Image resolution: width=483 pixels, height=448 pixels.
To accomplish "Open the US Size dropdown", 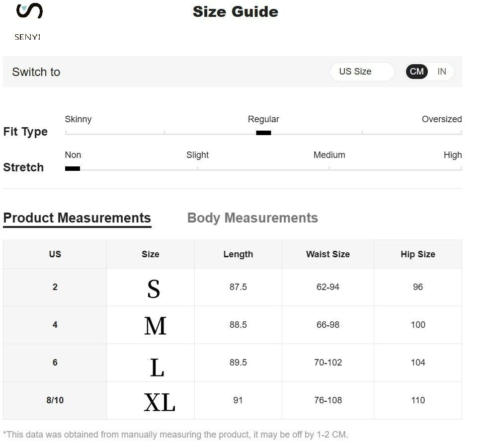I will 362,72.
